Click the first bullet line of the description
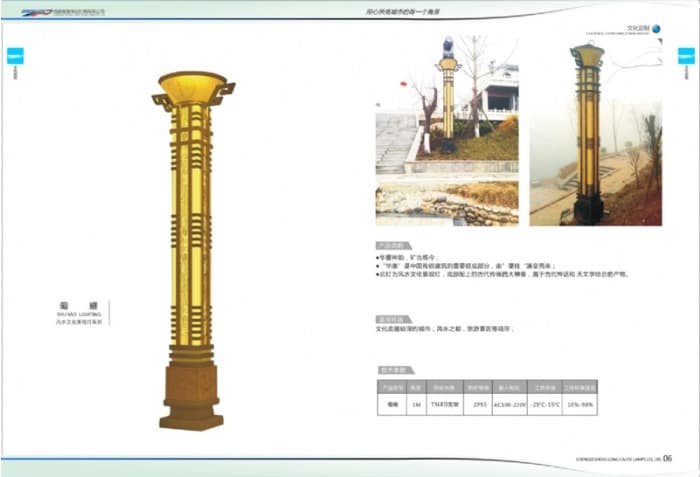This screenshot has width=700, height=477. [407, 258]
